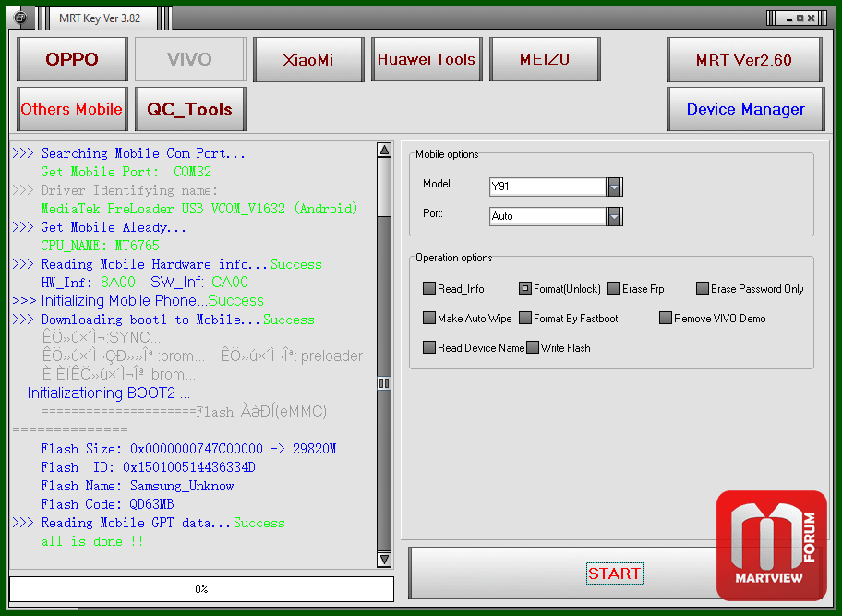
Task: Click the Port field showing Auto
Action: click(x=547, y=216)
